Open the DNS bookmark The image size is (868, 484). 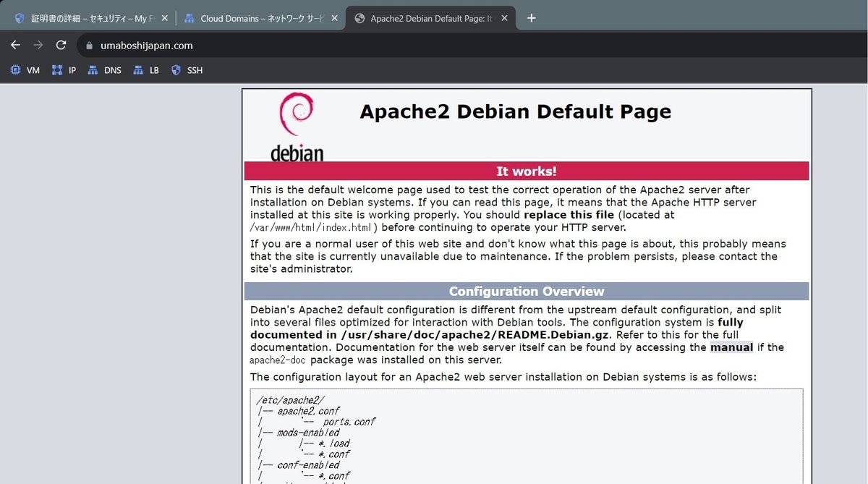click(x=105, y=70)
